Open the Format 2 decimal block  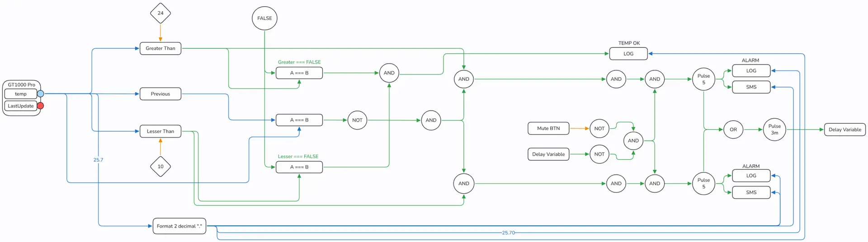click(x=179, y=226)
